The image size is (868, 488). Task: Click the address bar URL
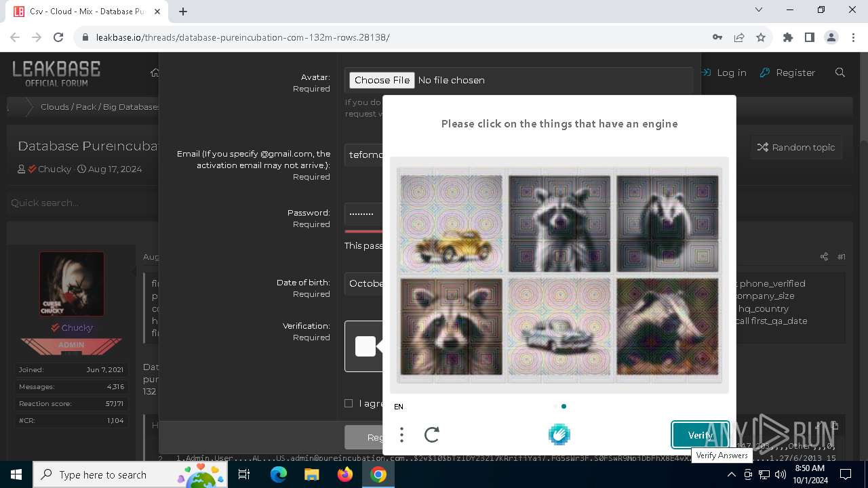point(242,37)
